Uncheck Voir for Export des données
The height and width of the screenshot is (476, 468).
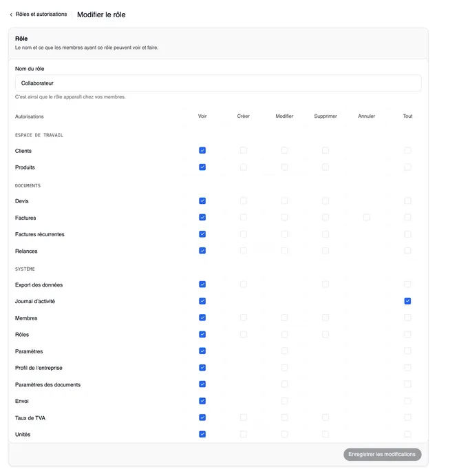pyautogui.click(x=202, y=284)
